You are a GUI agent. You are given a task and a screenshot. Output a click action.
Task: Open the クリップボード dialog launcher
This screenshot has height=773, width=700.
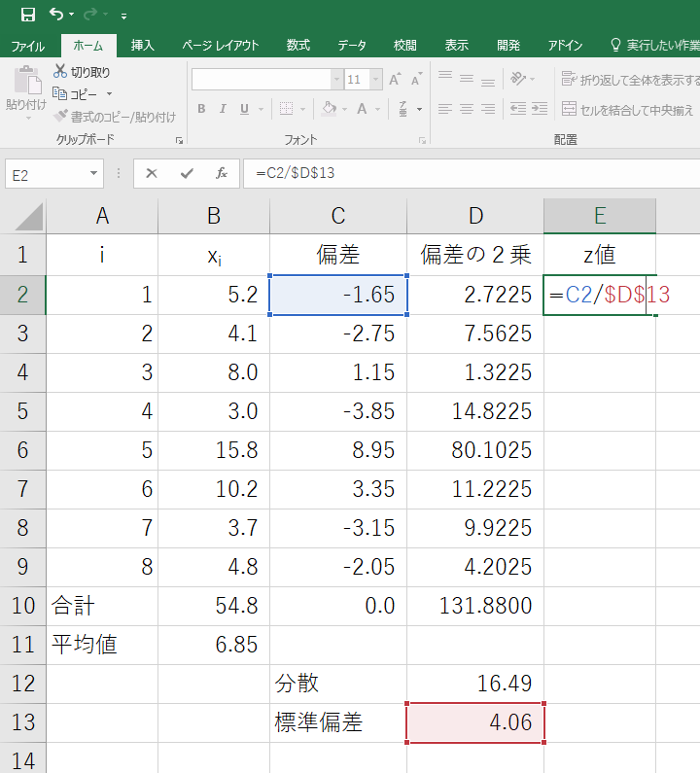coord(179,140)
